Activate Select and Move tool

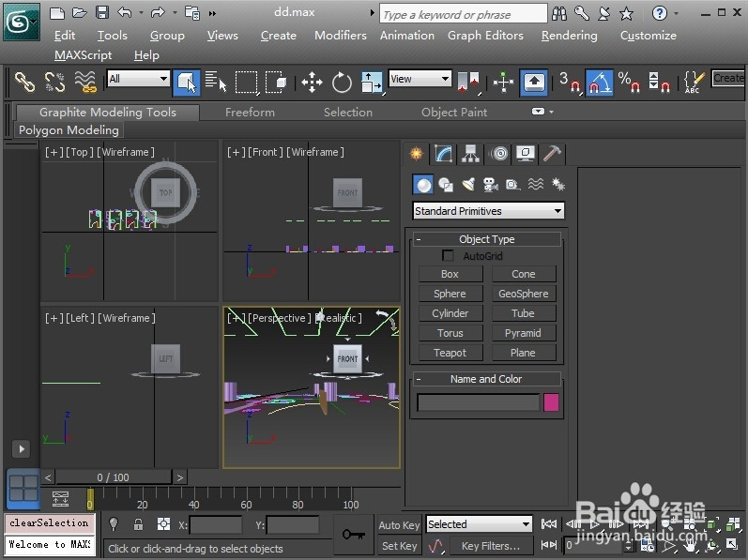click(312, 83)
